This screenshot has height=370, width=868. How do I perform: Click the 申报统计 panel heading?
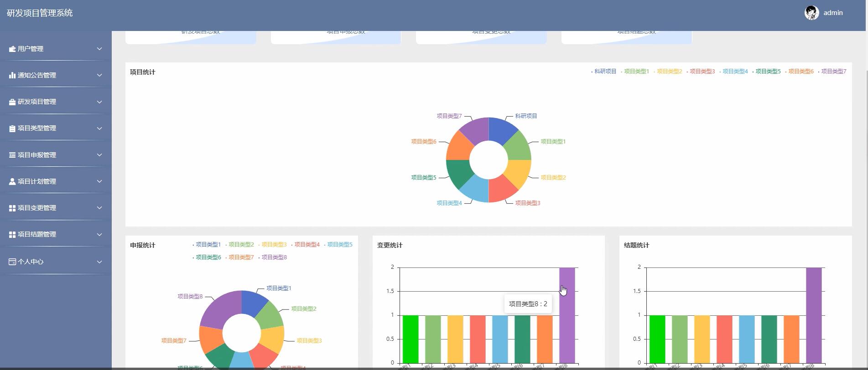[x=142, y=245]
